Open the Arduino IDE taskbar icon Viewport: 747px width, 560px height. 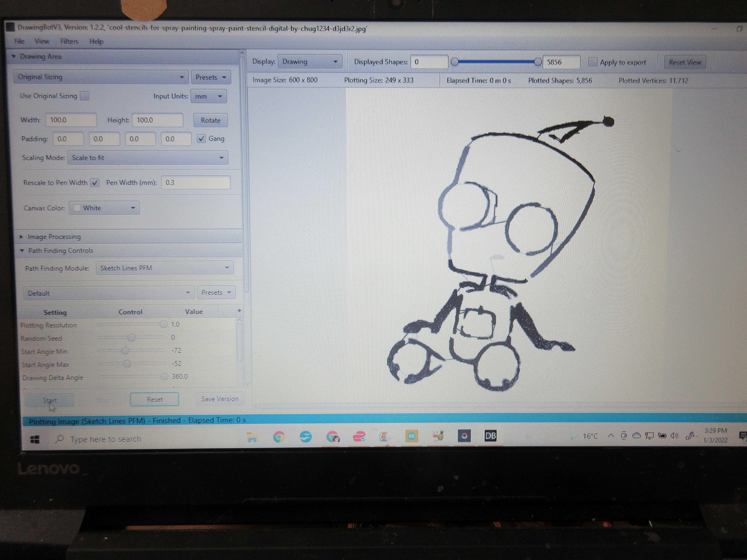tap(411, 436)
